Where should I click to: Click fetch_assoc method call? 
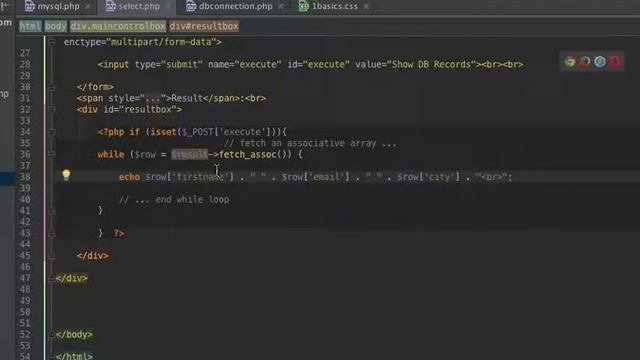(x=247, y=154)
